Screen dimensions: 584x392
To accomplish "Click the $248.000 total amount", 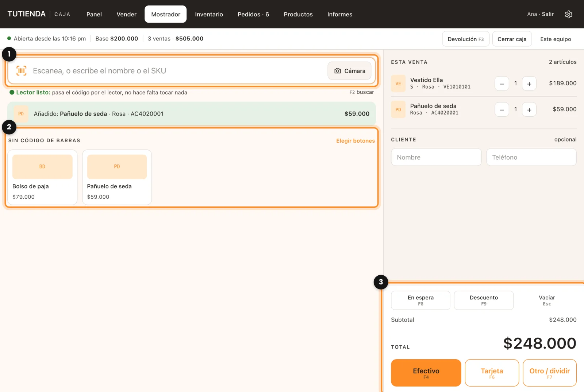I will coord(539,344).
